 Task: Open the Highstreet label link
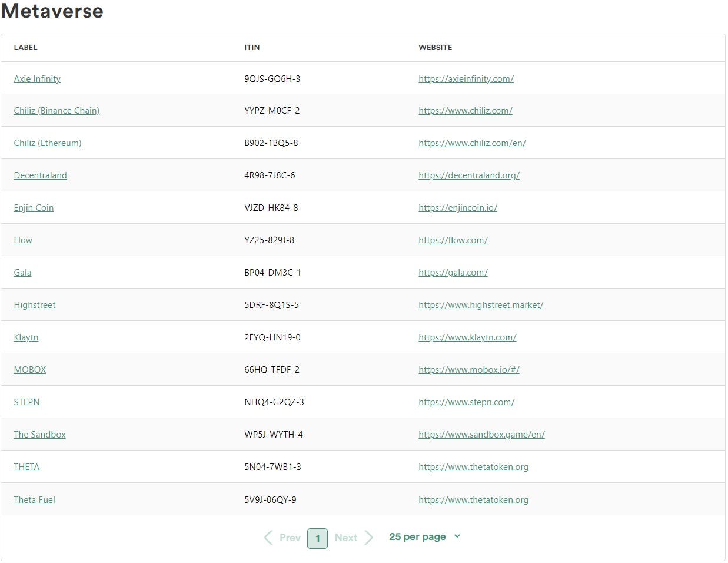[35, 305]
